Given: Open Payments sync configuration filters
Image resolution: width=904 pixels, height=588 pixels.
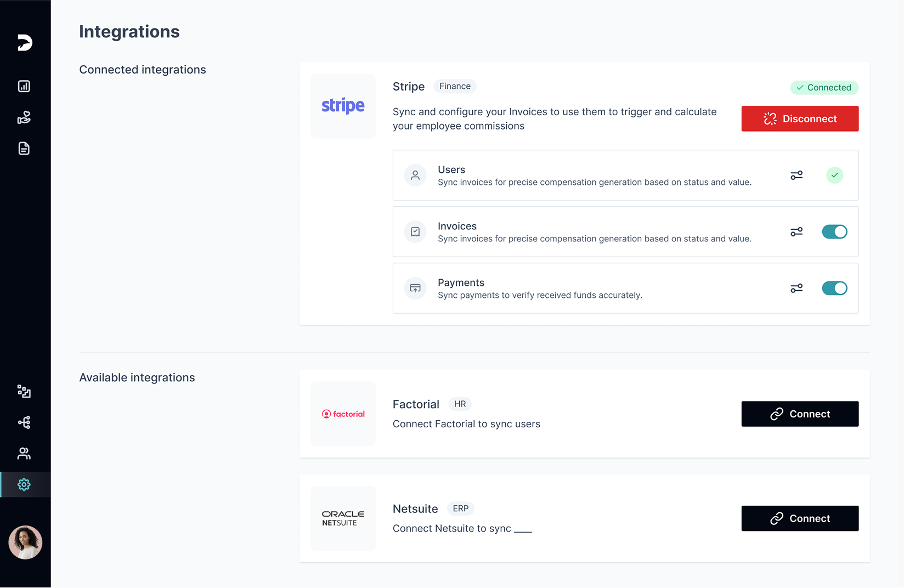Looking at the screenshot, I should pyautogui.click(x=796, y=288).
